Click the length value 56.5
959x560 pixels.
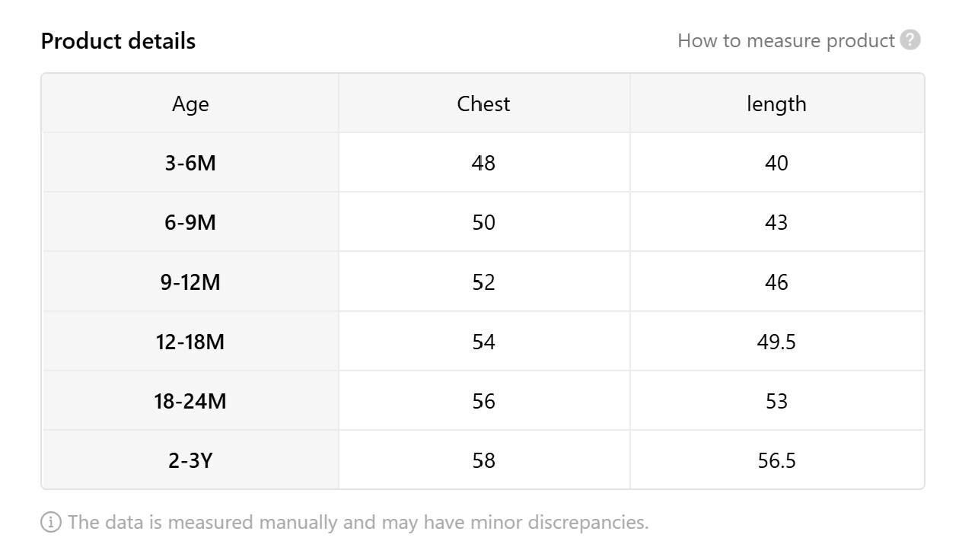click(x=776, y=460)
